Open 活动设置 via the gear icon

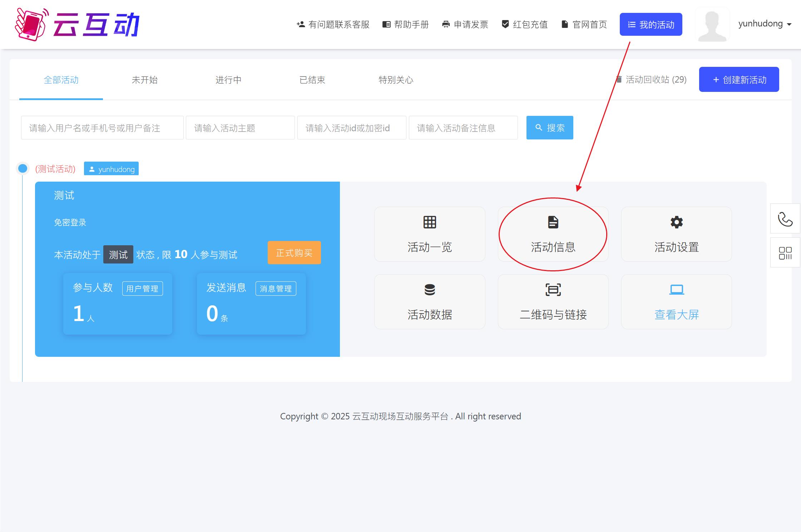click(676, 222)
